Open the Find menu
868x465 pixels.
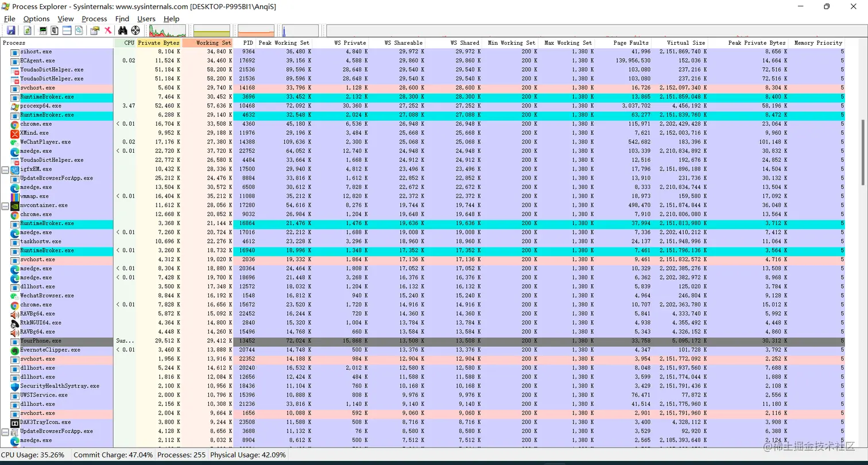(x=122, y=18)
